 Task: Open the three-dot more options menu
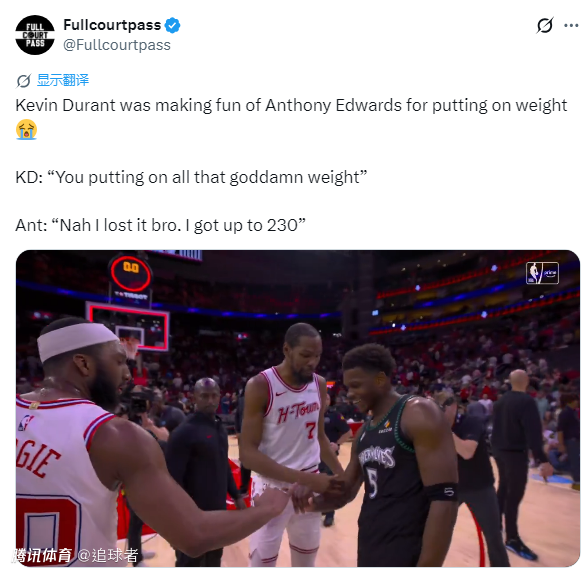[x=571, y=25]
